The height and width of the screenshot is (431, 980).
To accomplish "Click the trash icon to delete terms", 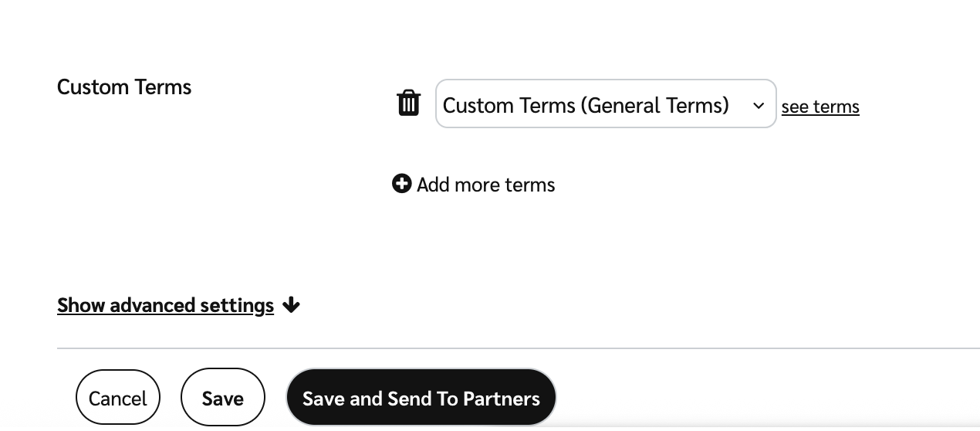I will (x=408, y=103).
